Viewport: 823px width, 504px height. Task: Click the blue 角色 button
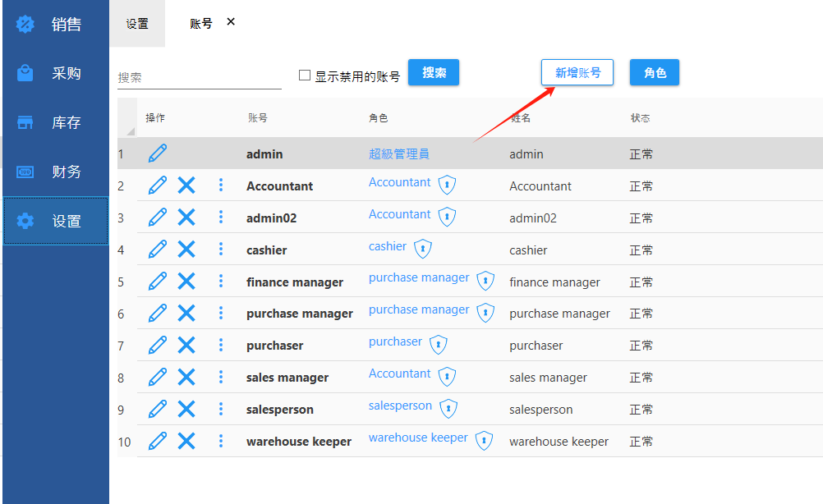[x=655, y=72]
